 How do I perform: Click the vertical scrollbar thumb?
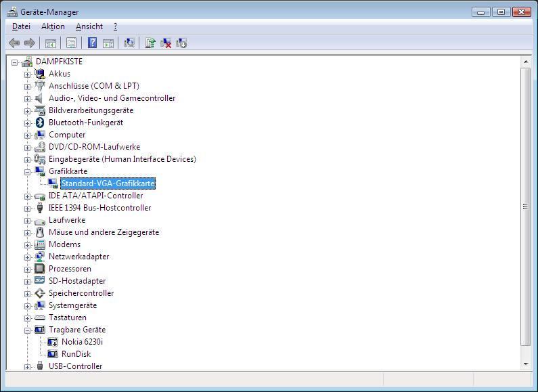point(526,206)
